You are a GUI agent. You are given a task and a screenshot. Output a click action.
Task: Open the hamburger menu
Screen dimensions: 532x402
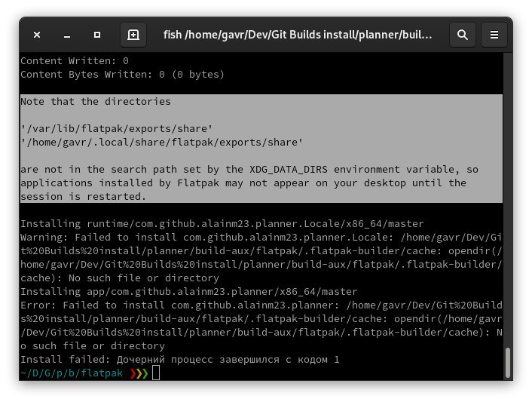[494, 35]
